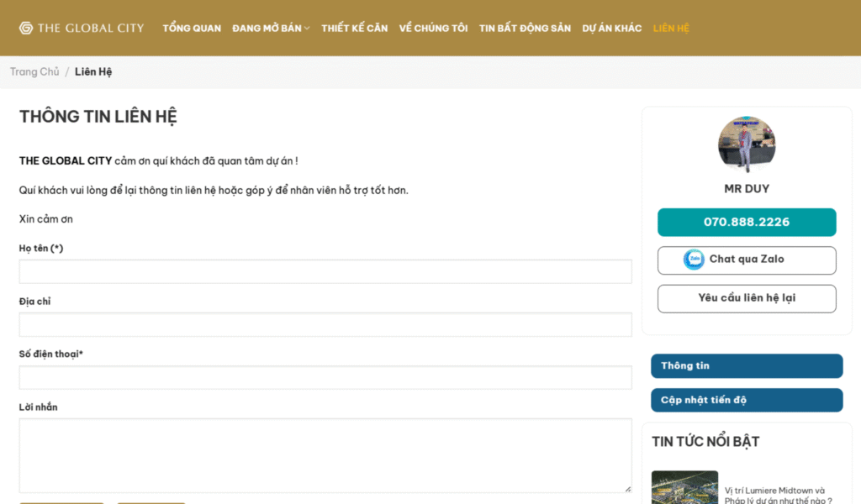Focus the Họ tên input field
The height and width of the screenshot is (504, 861).
(x=325, y=271)
